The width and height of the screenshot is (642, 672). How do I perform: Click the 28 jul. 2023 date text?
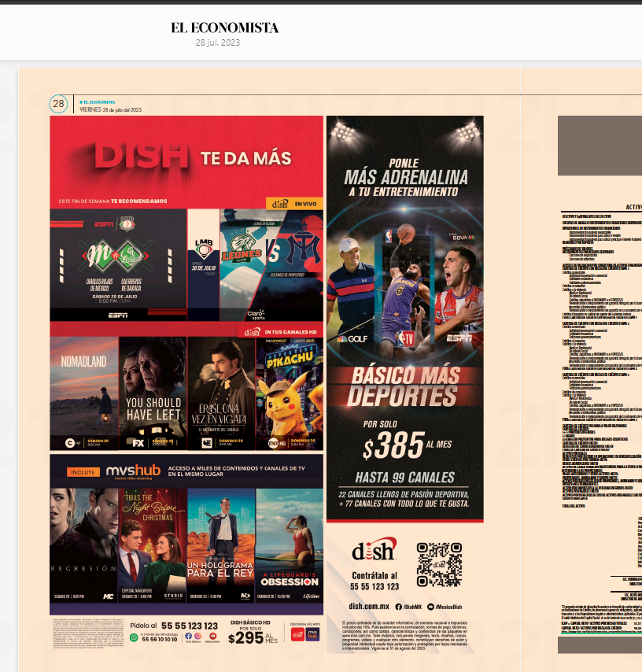click(218, 42)
